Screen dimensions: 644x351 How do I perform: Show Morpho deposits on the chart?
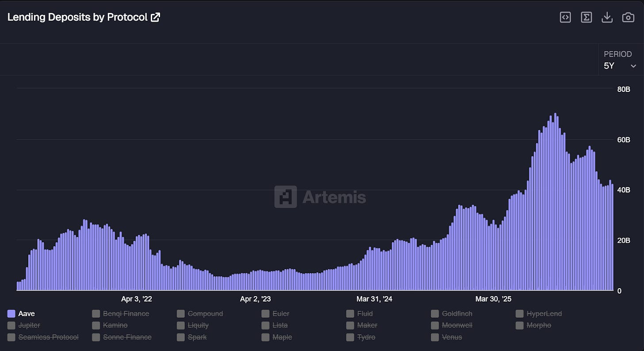519,325
